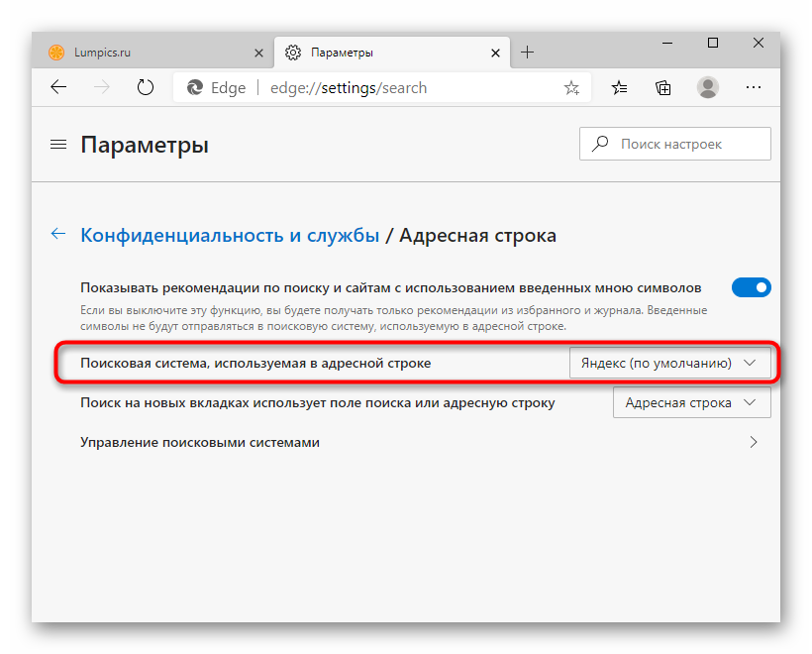812x654 pixels.
Task: Close the Lumpics.ru tab
Action: coord(258,53)
